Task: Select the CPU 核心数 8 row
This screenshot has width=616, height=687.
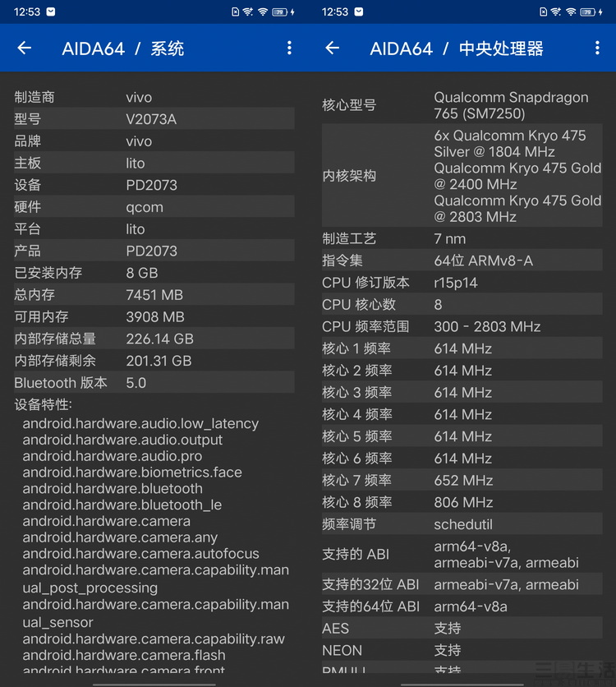Action: click(x=462, y=304)
